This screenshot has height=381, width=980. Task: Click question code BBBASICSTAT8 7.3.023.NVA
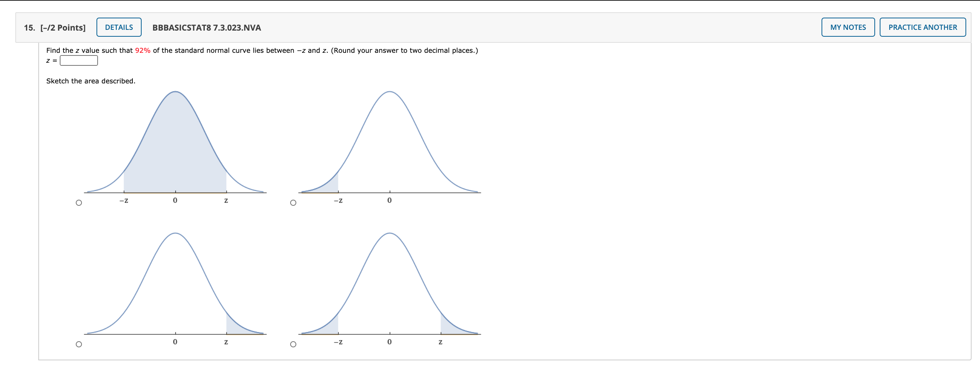coord(207,28)
